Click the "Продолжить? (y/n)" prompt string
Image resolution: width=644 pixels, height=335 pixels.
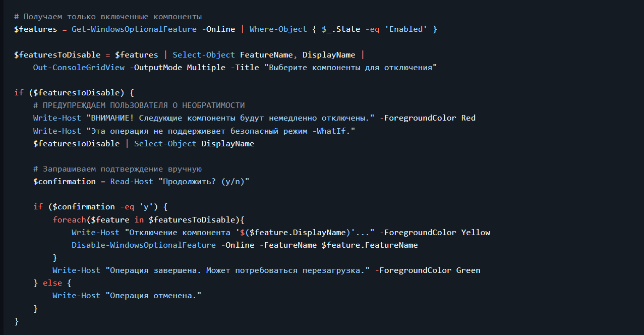[204, 182]
